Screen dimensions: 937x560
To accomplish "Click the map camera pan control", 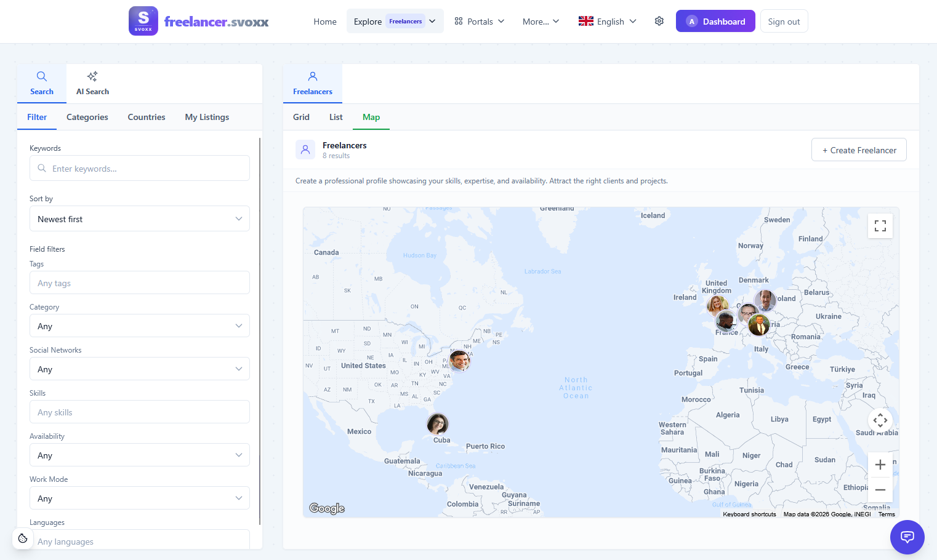I will [880, 420].
